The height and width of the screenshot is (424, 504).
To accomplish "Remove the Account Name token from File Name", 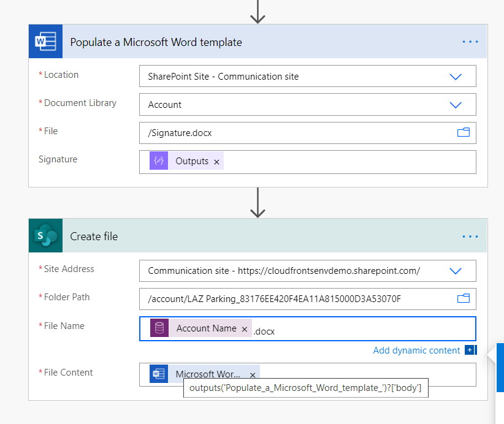I will pyautogui.click(x=245, y=329).
